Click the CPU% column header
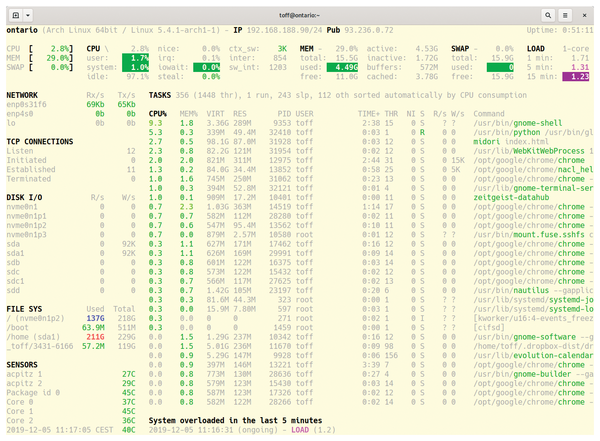This screenshot has width=600, height=441. 158,114
